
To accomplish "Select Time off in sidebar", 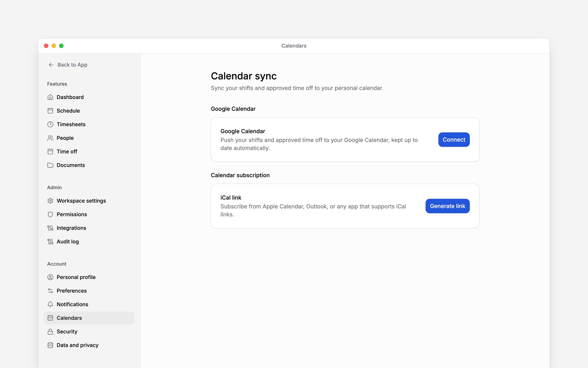I will coord(89,152).
